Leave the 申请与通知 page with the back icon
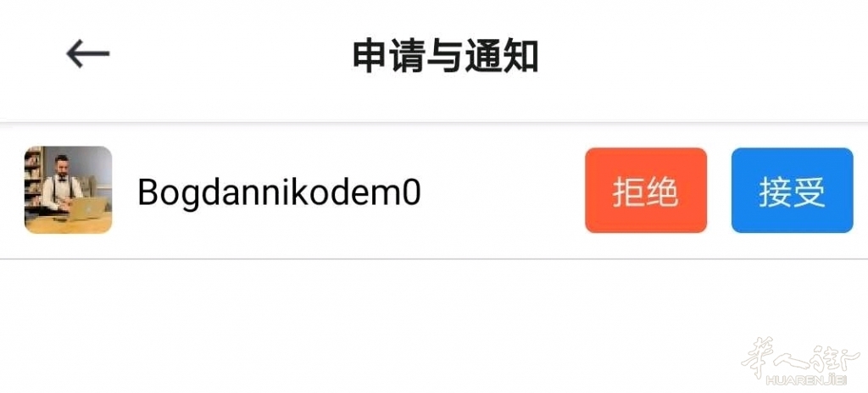The image size is (868, 393). pos(87,53)
